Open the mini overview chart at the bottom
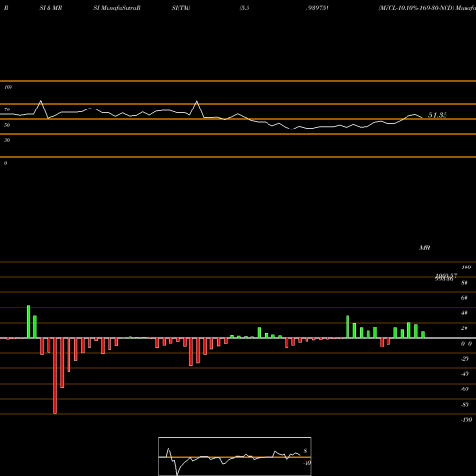 [235, 456]
